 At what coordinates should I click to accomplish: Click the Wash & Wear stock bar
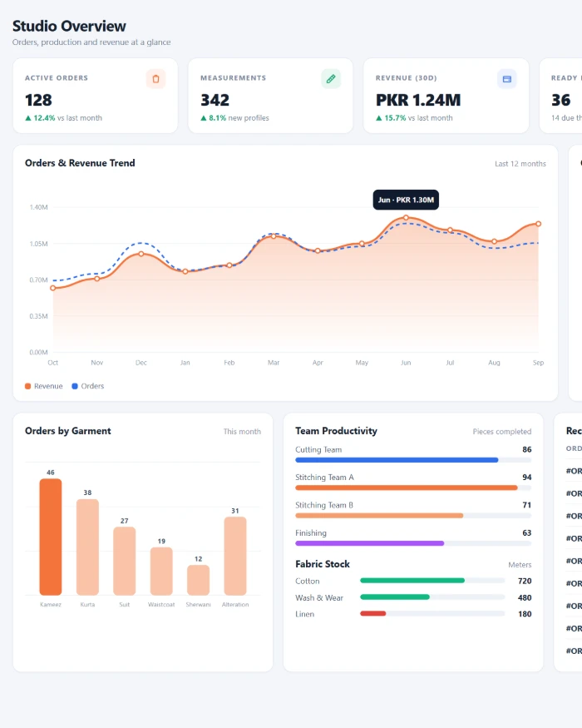[432, 597]
